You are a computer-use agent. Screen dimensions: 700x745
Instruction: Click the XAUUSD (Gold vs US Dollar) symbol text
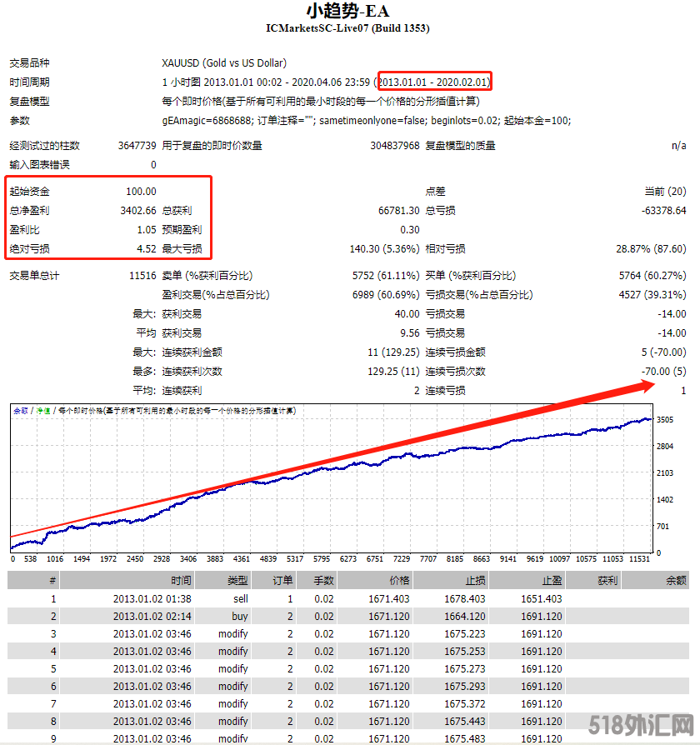(224, 63)
